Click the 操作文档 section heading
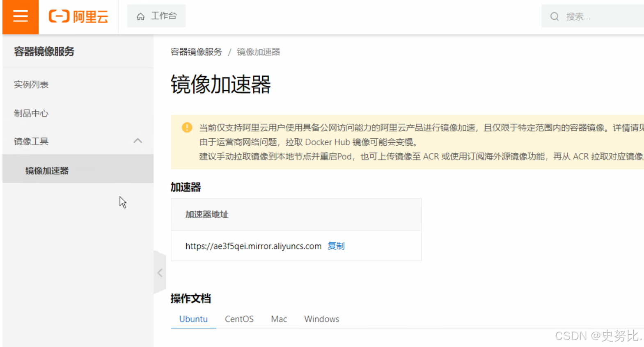 pyautogui.click(x=191, y=299)
